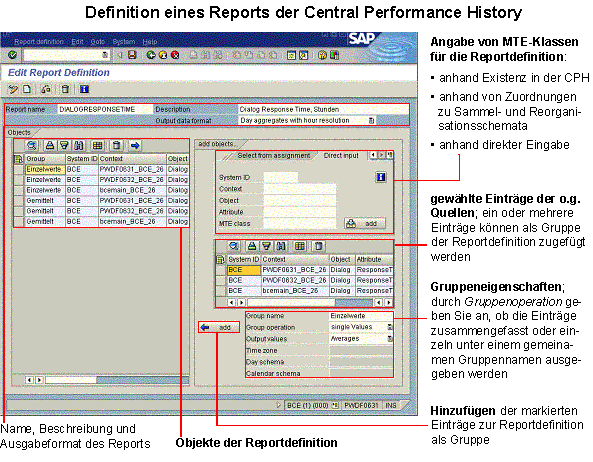Click the horizontal scrollbar under System ID table

tap(310, 302)
